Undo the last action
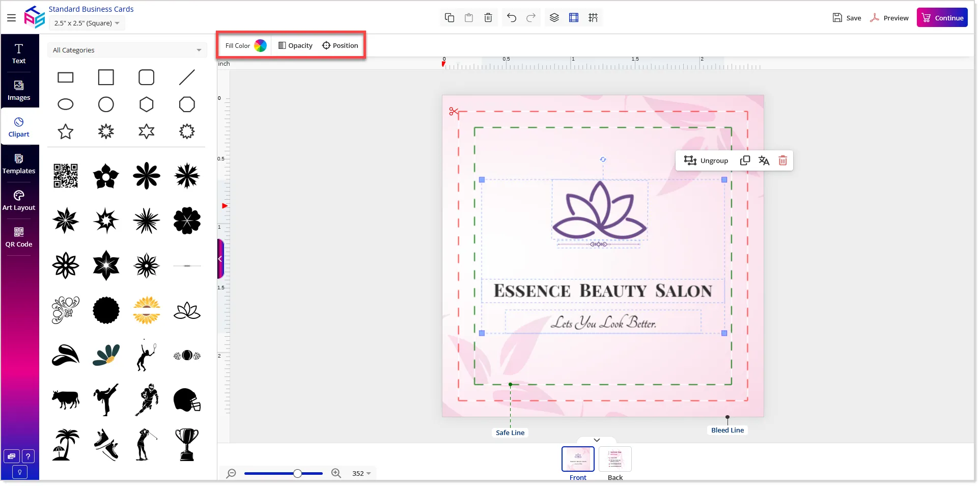Viewport: 980px width, 486px height. 512,18
